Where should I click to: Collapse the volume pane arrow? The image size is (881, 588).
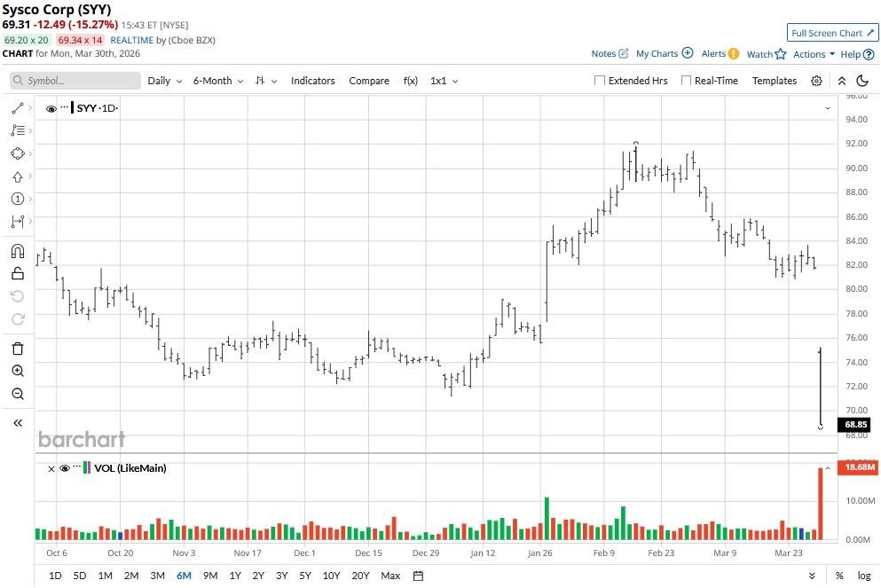point(828,467)
